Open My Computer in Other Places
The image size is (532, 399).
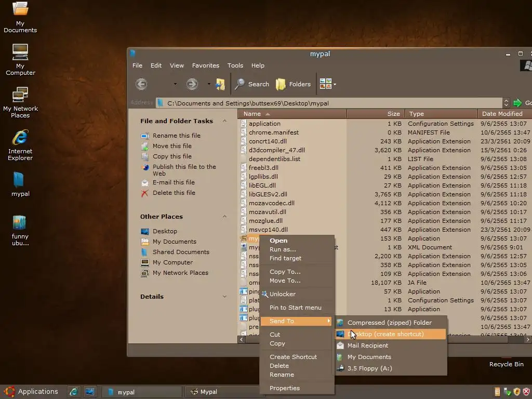pos(172,262)
